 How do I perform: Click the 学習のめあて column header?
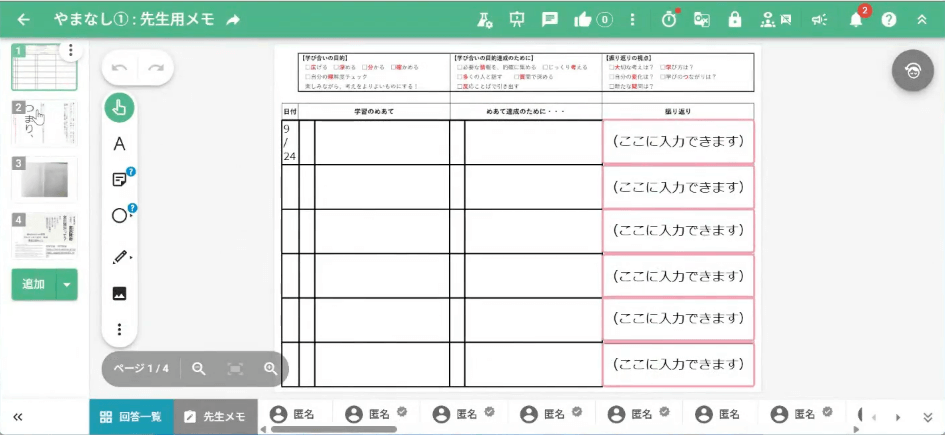pyautogui.click(x=374, y=111)
